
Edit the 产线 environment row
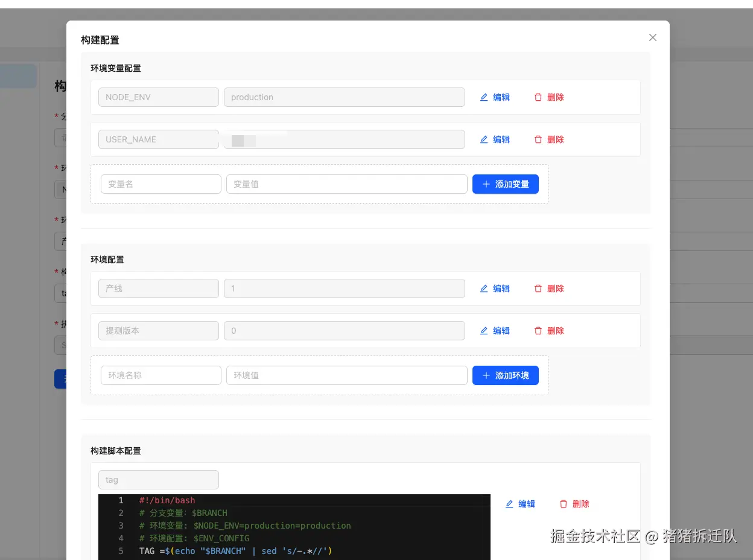click(x=495, y=288)
